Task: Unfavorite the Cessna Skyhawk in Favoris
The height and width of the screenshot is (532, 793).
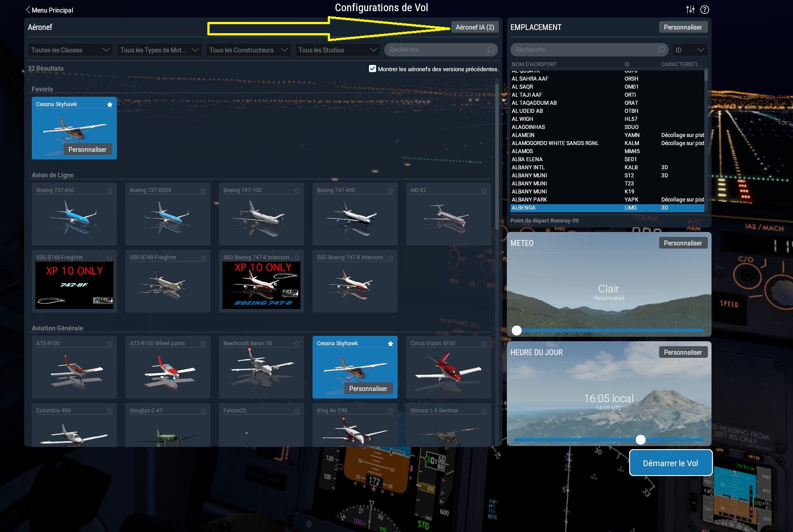Action: pos(110,104)
